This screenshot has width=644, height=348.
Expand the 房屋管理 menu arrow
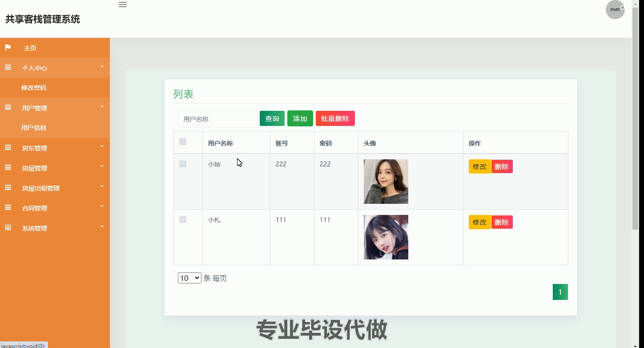pyautogui.click(x=102, y=166)
